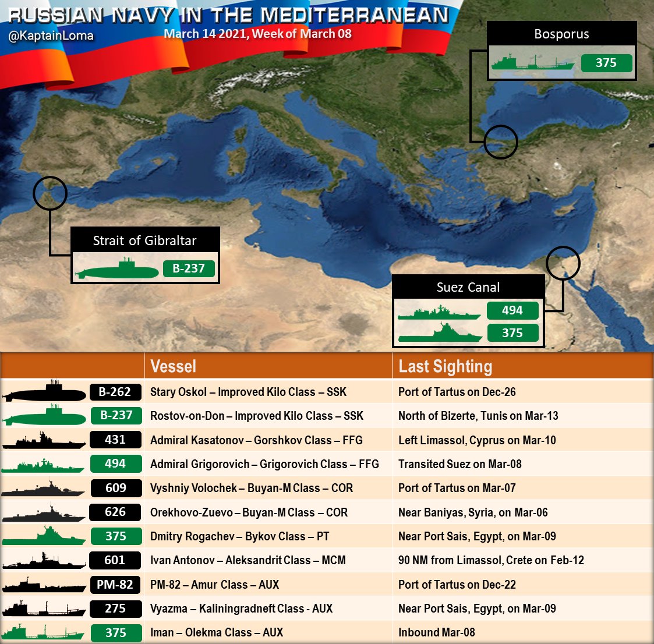Select the green B-237 badge in the table
Image resolution: width=654 pixels, height=644 pixels.
tap(116, 415)
